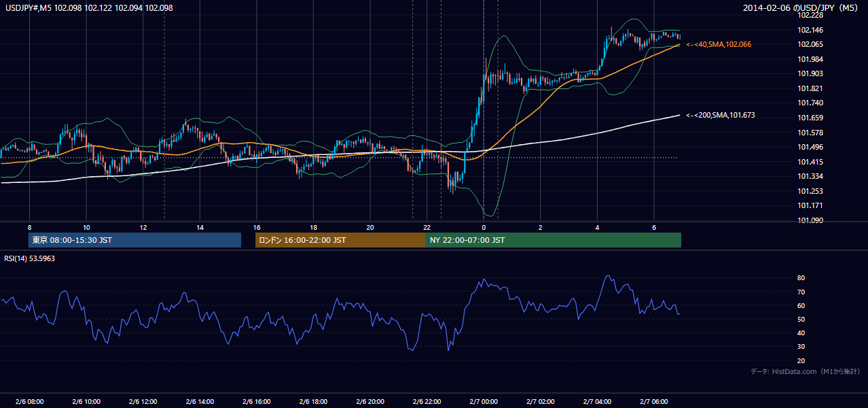This screenshot has height=408, width=868.
Task: Click the 101.415 price axis label
Action: (x=810, y=162)
